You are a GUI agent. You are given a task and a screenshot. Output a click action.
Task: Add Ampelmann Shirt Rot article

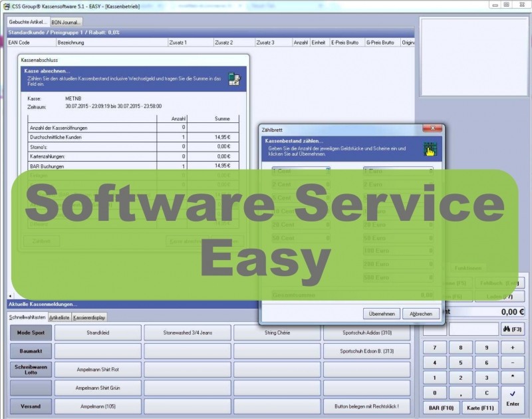98,370
